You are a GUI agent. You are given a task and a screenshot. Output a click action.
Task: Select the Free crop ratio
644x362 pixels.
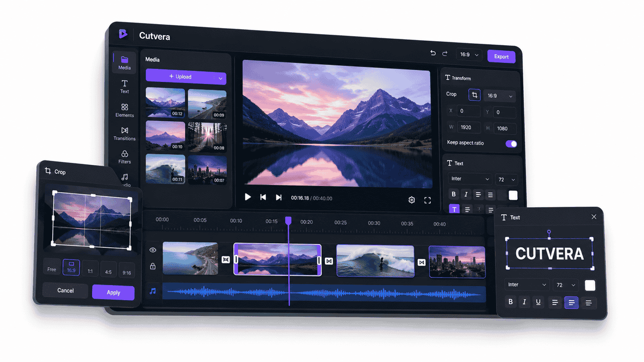52,266
